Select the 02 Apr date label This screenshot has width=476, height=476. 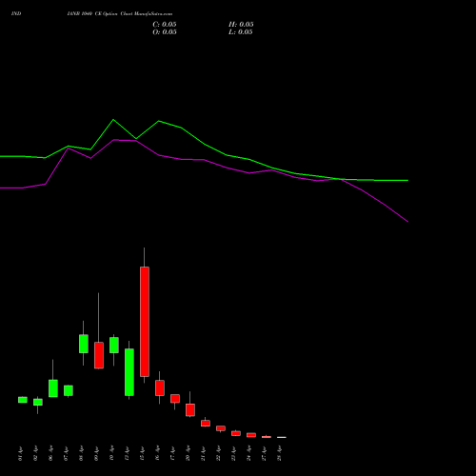pyautogui.click(x=35, y=454)
